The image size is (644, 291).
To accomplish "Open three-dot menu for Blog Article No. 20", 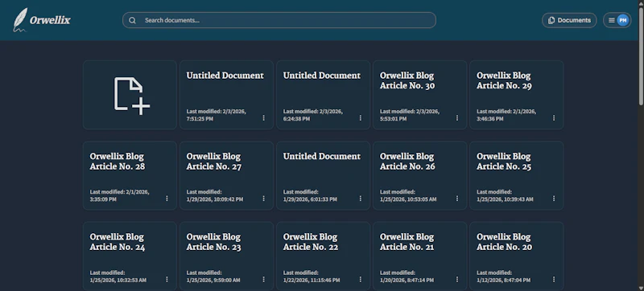I will pyautogui.click(x=554, y=279).
